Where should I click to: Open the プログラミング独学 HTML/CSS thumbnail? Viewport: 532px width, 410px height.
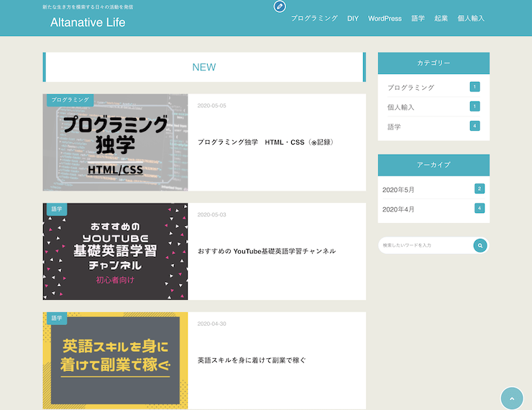click(115, 144)
